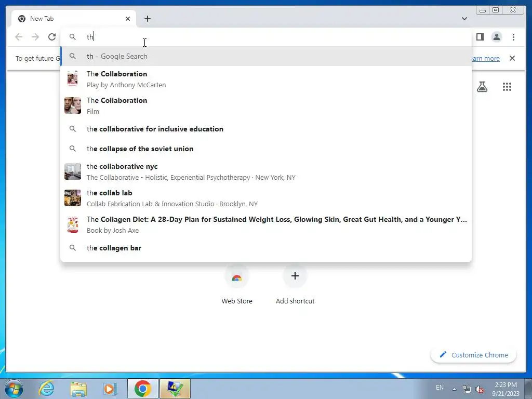The width and height of the screenshot is (532, 399).
Task: Open the clock showing 2:23 PM
Action: (x=506, y=389)
